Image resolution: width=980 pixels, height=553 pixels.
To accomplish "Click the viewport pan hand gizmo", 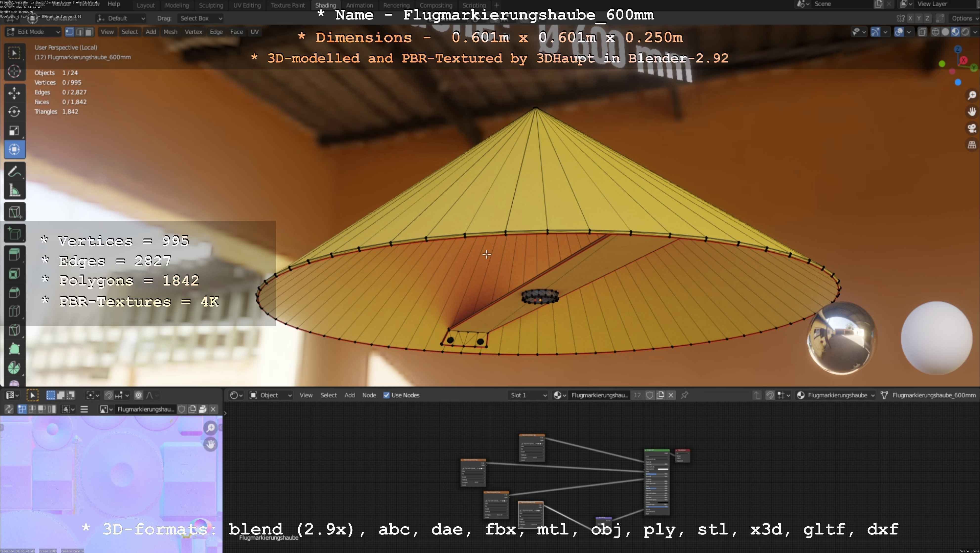I will tap(972, 112).
